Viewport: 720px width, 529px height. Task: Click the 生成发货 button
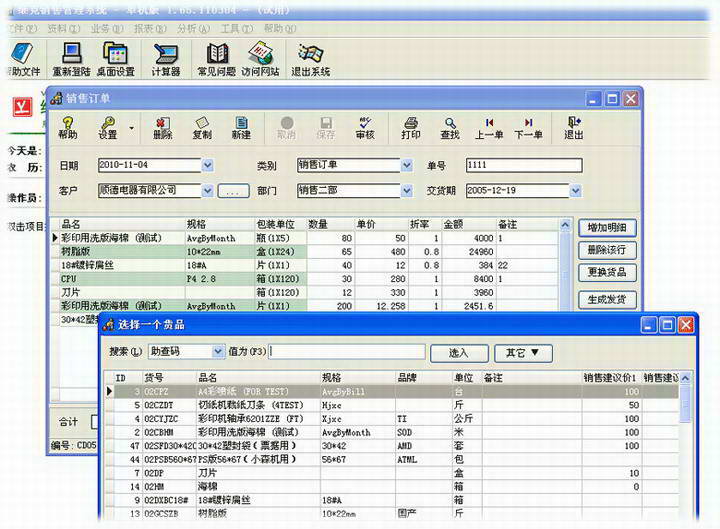click(607, 300)
